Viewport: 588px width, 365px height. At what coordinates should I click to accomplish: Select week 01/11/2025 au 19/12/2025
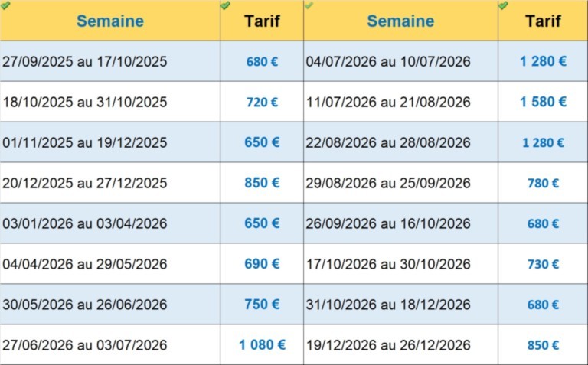(x=84, y=142)
